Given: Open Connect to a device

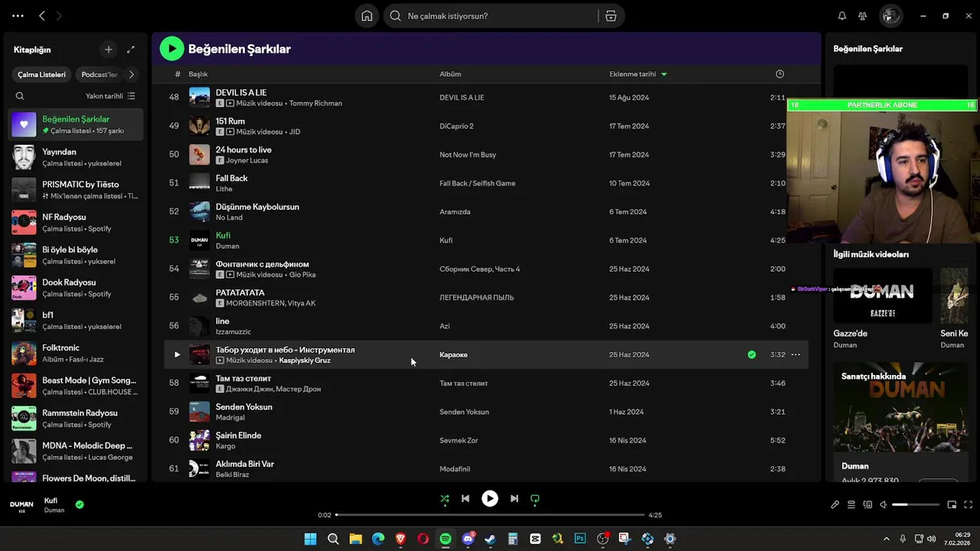Looking at the screenshot, I should coord(867,505).
